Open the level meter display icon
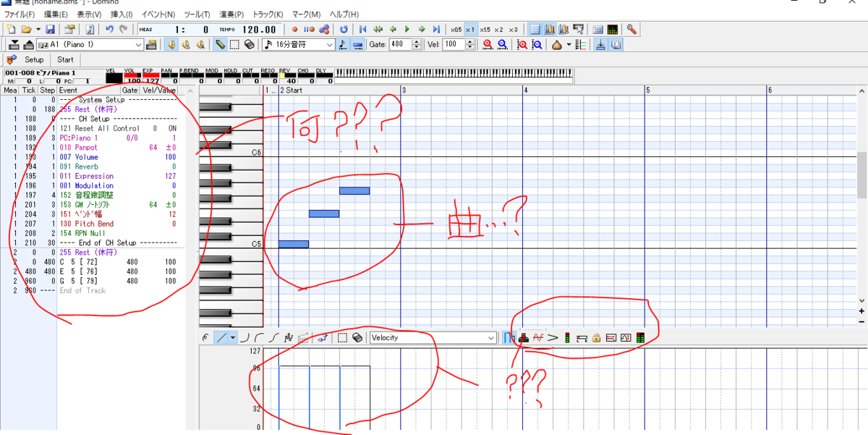The image size is (868, 435). (x=612, y=30)
